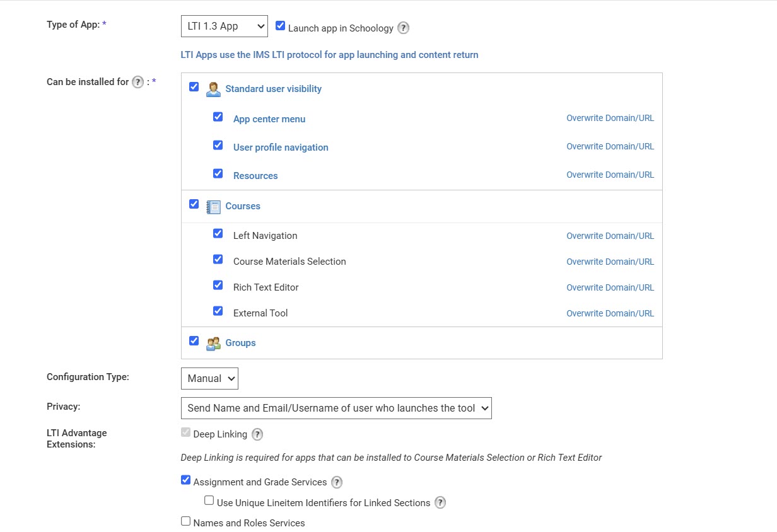Uncheck Left Navigation checkbox

pos(218,233)
